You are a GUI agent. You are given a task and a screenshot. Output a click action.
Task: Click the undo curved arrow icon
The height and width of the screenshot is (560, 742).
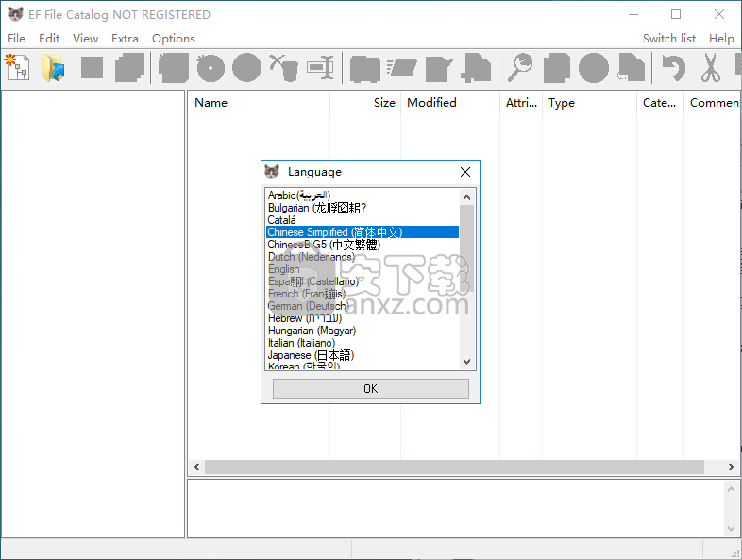tap(673, 68)
